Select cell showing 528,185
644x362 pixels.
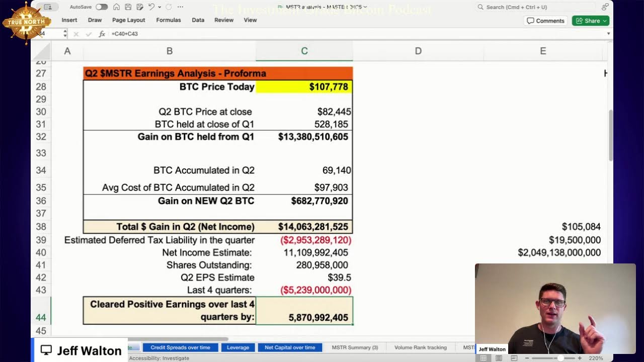point(304,124)
